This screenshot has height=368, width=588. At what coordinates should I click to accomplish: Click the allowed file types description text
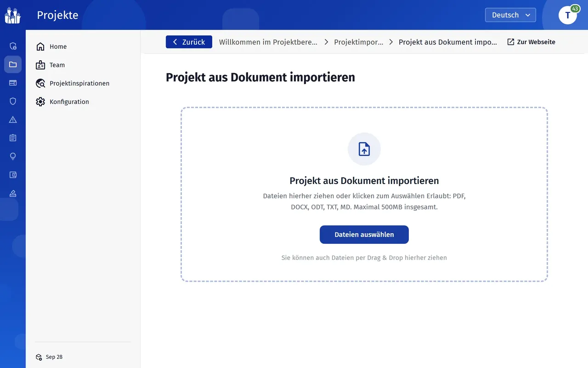[364, 201]
